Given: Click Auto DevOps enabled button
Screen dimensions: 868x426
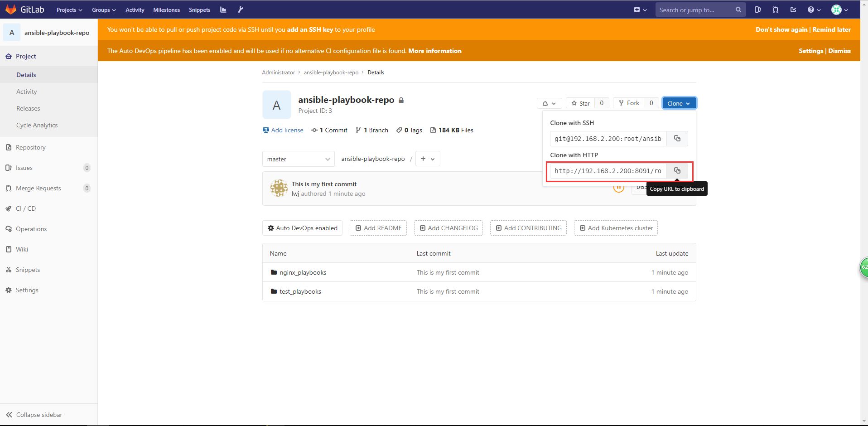Looking at the screenshot, I should (303, 228).
